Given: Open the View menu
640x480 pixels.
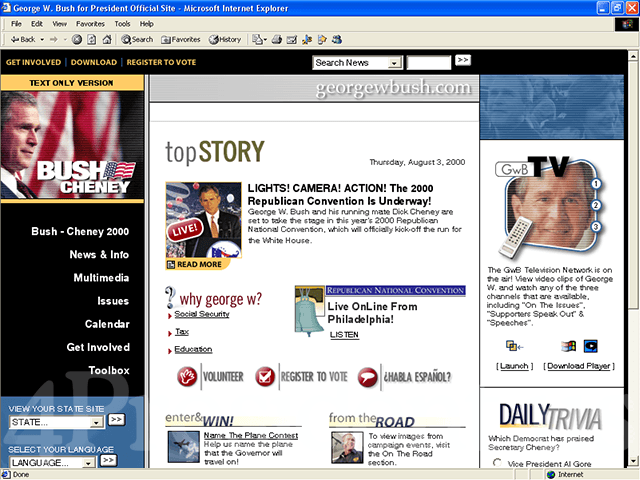Looking at the screenshot, I should (x=60, y=24).
